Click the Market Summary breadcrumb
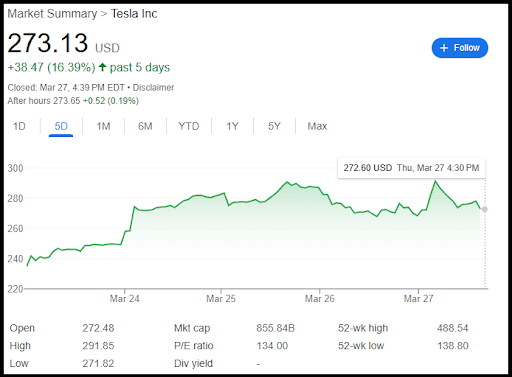Image resolution: width=512 pixels, height=377 pixels. point(52,14)
